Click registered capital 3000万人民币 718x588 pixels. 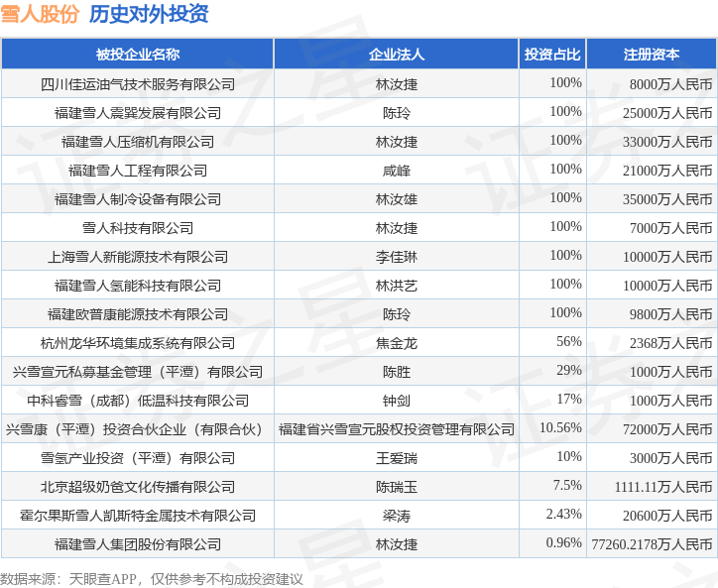(x=670, y=458)
